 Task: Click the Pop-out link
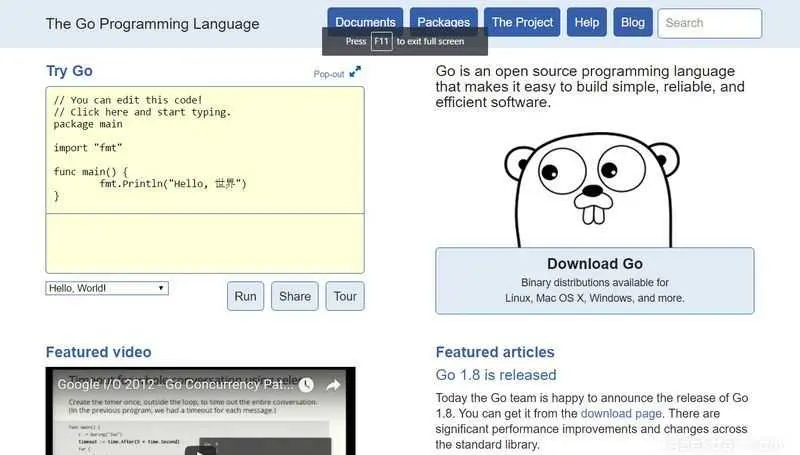(x=329, y=74)
